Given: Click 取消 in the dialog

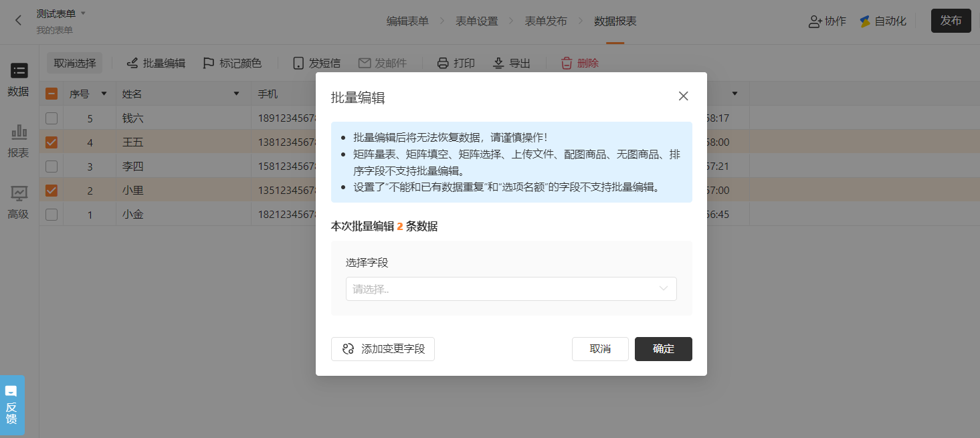Looking at the screenshot, I should pos(600,349).
